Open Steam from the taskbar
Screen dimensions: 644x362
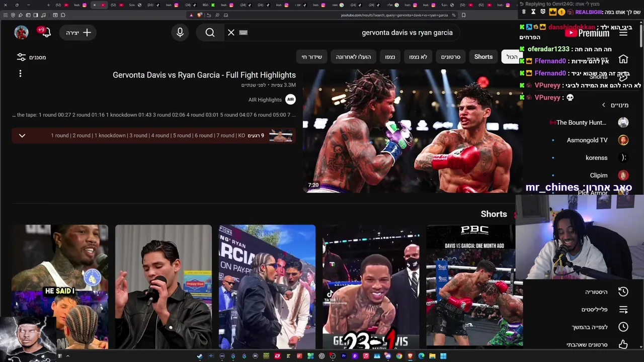200,356
